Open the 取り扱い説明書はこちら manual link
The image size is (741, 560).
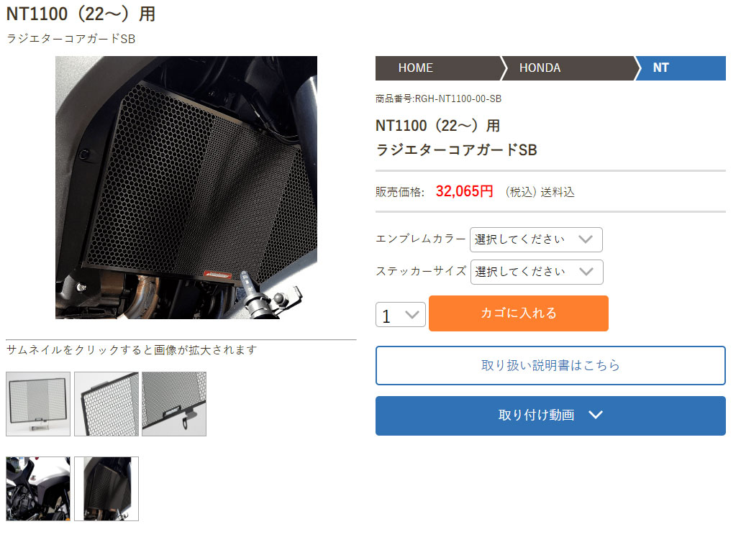[550, 365]
